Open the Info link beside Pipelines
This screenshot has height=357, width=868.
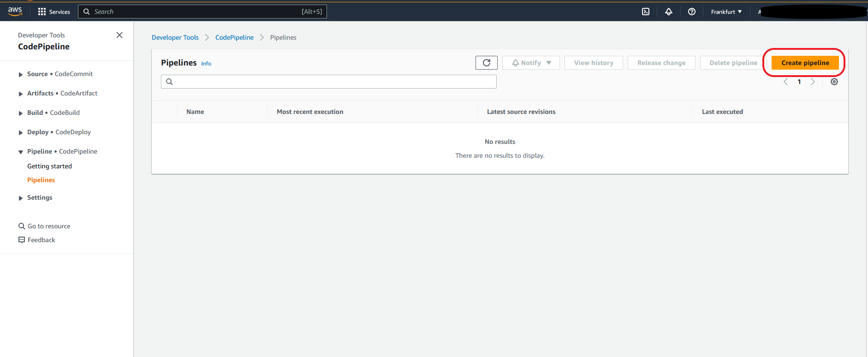click(x=206, y=64)
